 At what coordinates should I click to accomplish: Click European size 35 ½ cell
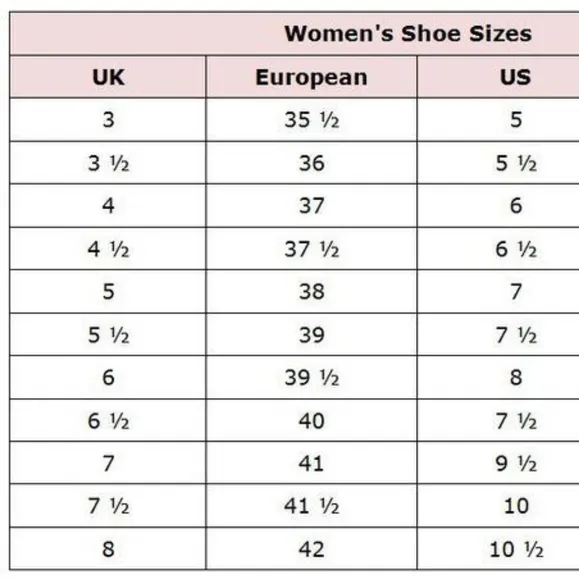(312, 120)
